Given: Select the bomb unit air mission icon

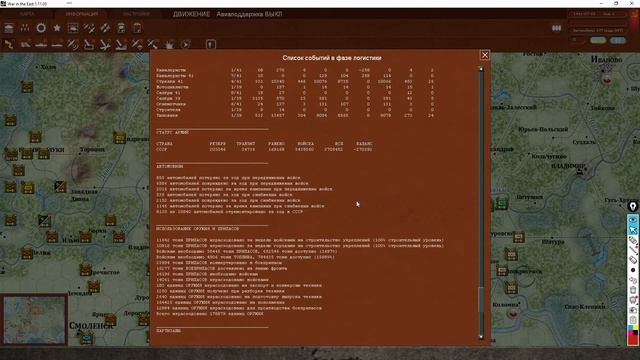Looking at the screenshot, I should (89, 44).
